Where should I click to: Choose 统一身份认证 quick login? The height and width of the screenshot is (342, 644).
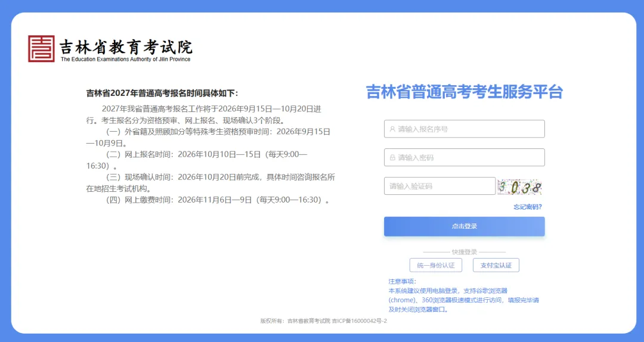point(436,265)
